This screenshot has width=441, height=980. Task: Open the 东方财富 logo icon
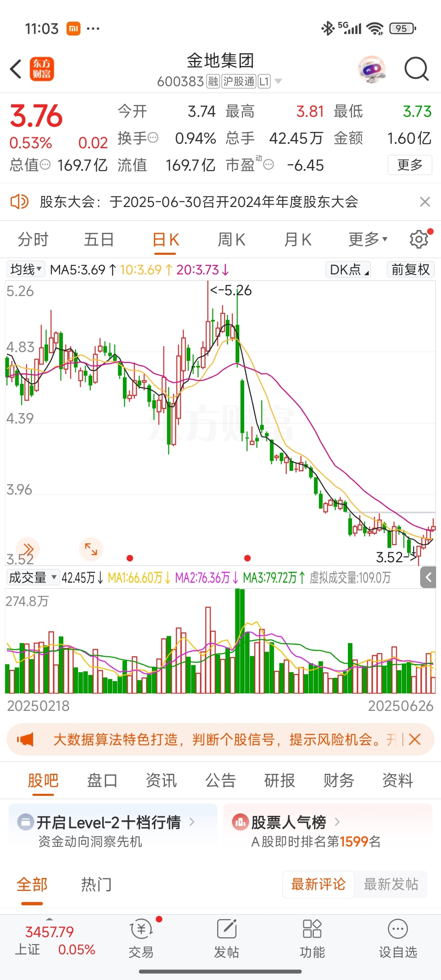[42, 69]
